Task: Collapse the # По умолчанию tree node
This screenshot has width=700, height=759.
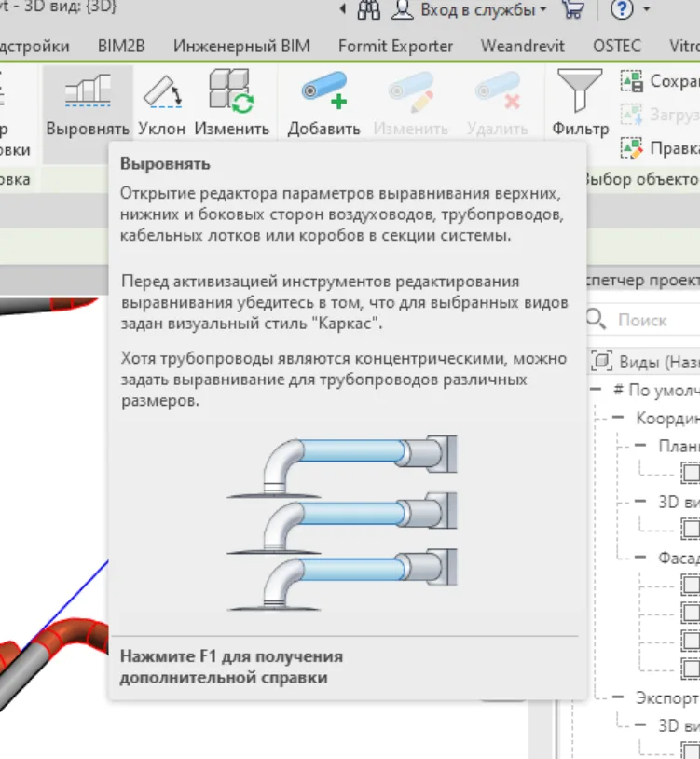Action: 593,390
